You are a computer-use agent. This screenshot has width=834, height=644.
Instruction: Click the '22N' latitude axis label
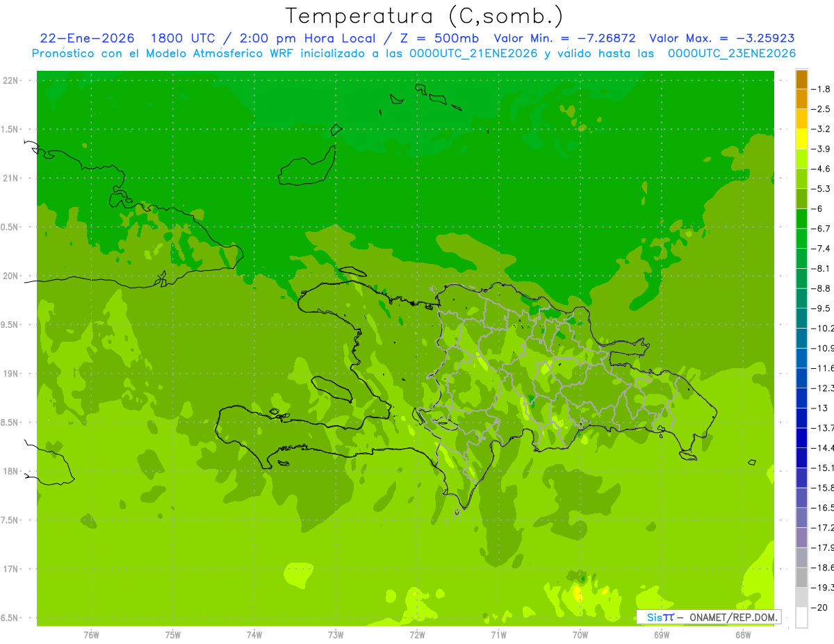click(x=11, y=80)
